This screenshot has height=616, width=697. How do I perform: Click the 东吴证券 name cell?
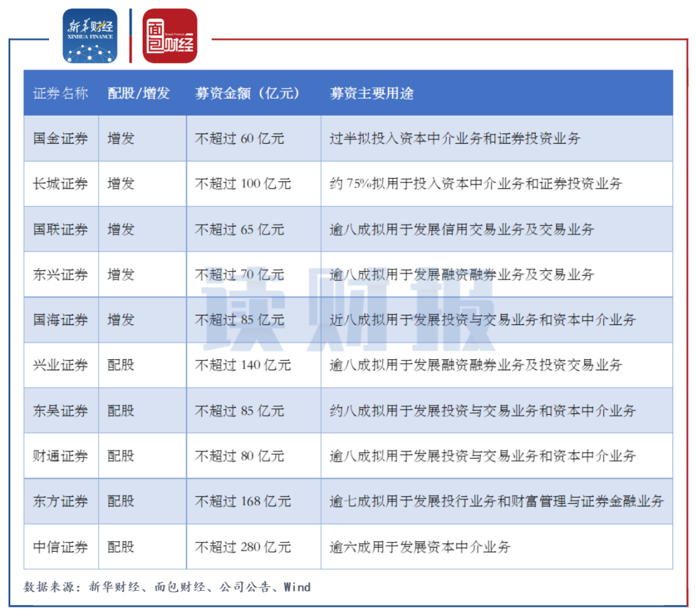(61, 411)
